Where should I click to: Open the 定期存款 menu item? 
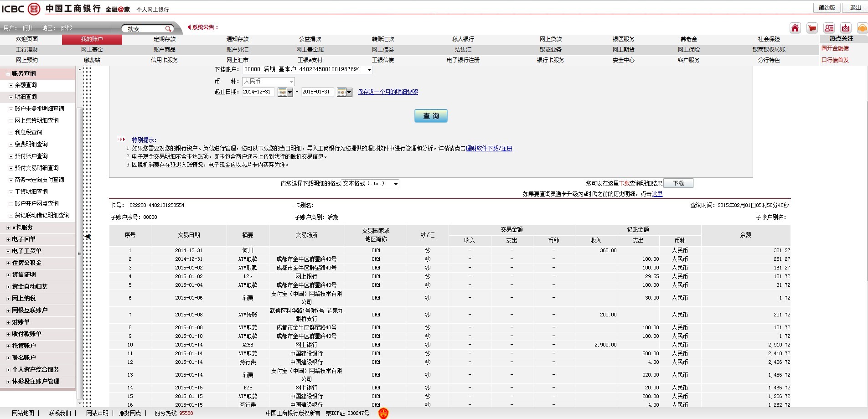(x=165, y=39)
